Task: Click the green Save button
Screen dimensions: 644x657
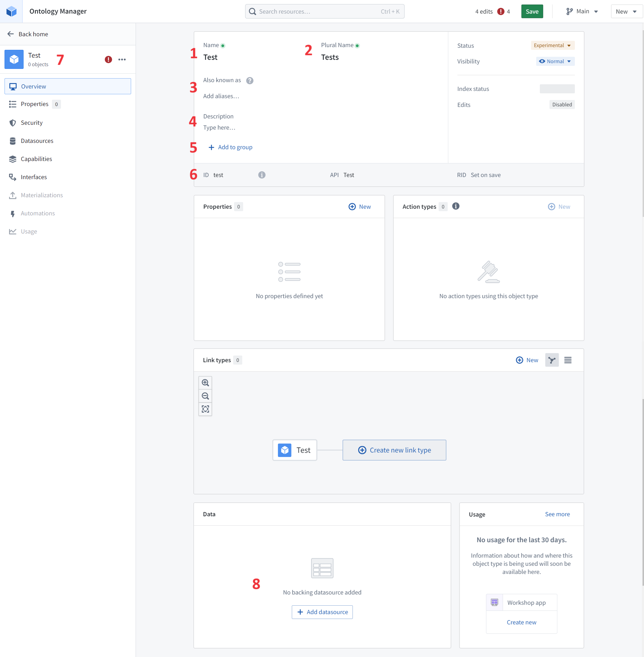Action: [532, 11]
